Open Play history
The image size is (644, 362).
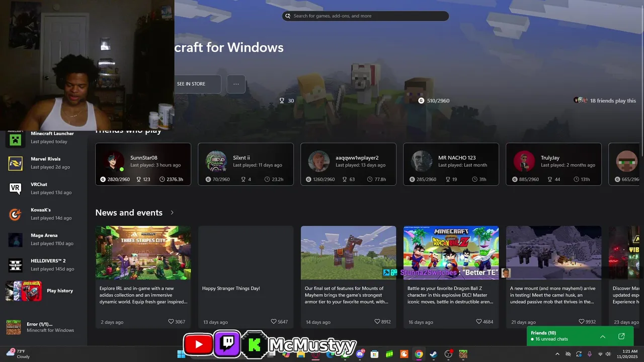(x=43, y=291)
